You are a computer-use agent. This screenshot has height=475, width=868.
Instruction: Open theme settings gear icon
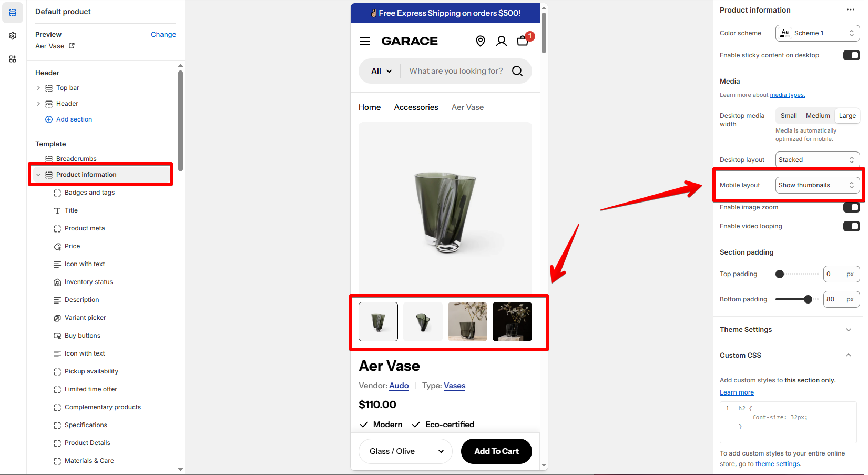pyautogui.click(x=13, y=36)
